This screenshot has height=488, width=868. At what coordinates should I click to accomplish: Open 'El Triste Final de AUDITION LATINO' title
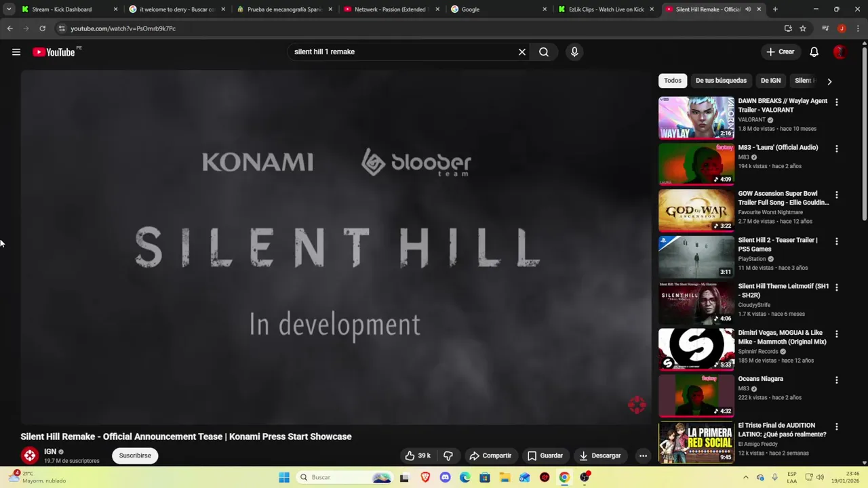pos(782,430)
